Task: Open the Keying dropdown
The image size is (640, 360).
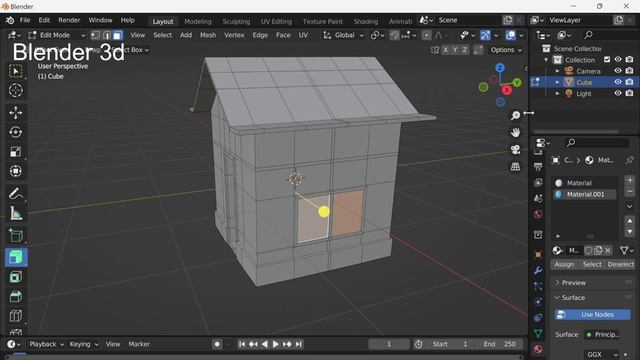Action: coord(84,344)
